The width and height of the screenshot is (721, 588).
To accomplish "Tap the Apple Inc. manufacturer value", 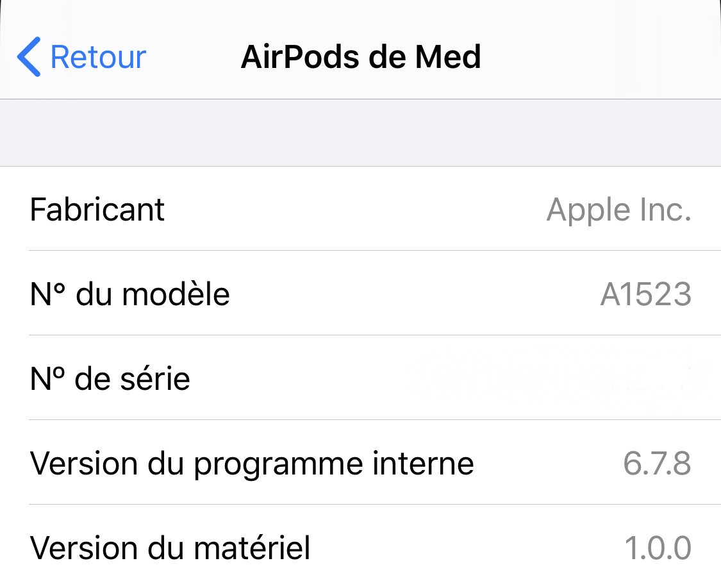I will pos(618,210).
